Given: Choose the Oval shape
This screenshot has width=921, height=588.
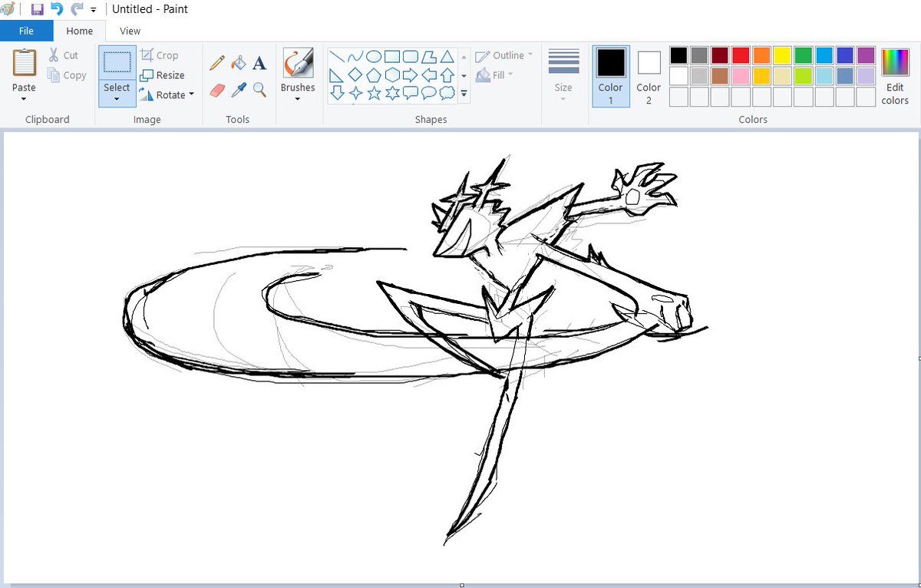Looking at the screenshot, I should pyautogui.click(x=374, y=56).
